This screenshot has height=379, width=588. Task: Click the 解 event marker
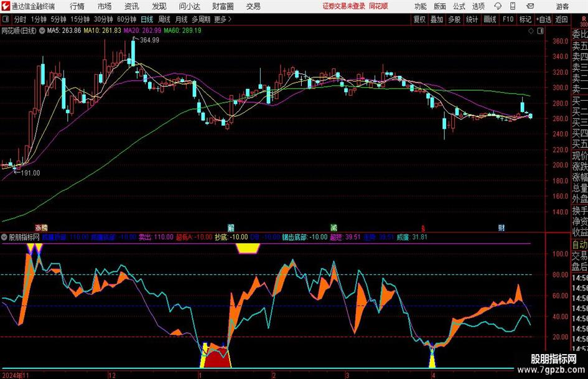[231, 227]
